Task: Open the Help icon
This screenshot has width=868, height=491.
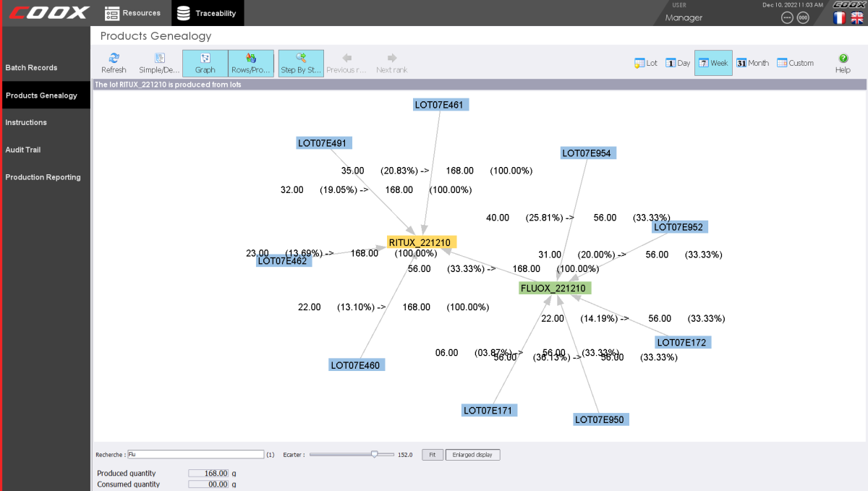Action: (x=842, y=63)
